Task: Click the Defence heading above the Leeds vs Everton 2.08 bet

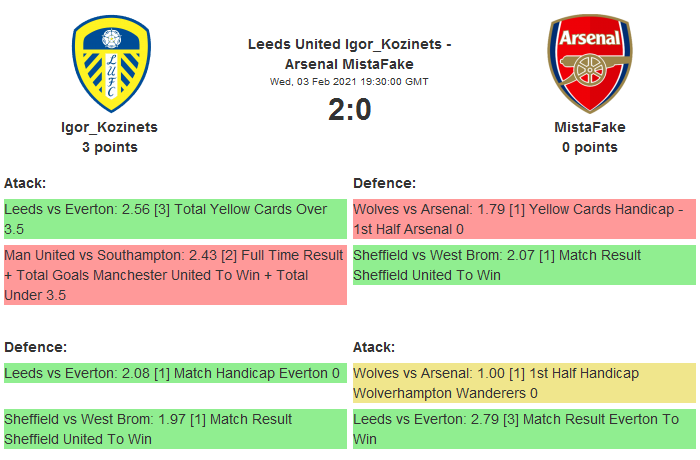Action: point(35,347)
